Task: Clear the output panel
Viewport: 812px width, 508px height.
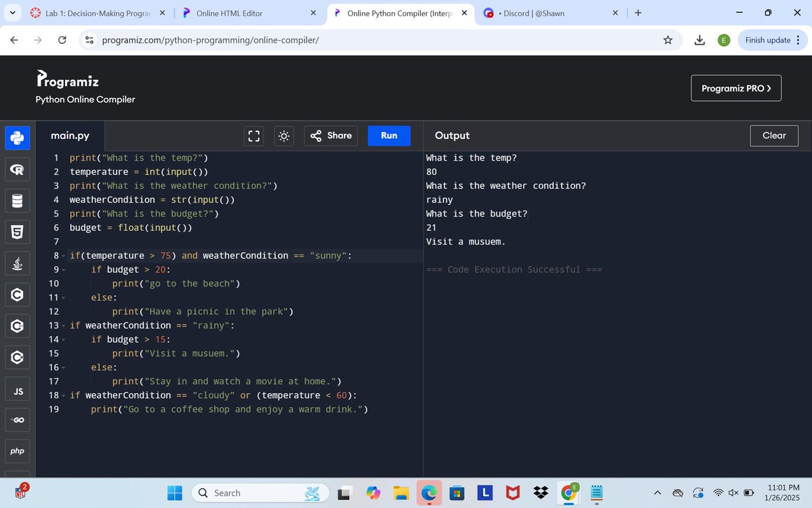Action: pyautogui.click(x=774, y=135)
